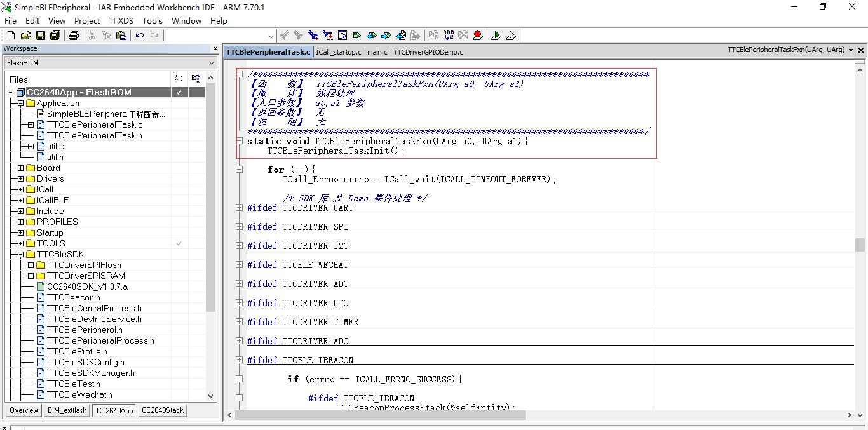Image resolution: width=868 pixels, height=430 pixels.
Task: Switch to the Overview workspace tab
Action: click(x=24, y=410)
